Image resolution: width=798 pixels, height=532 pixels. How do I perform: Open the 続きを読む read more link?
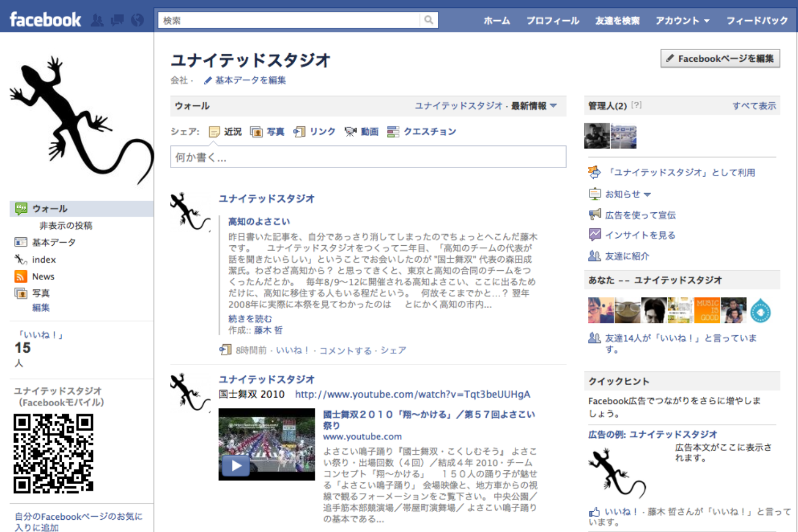pyautogui.click(x=250, y=319)
